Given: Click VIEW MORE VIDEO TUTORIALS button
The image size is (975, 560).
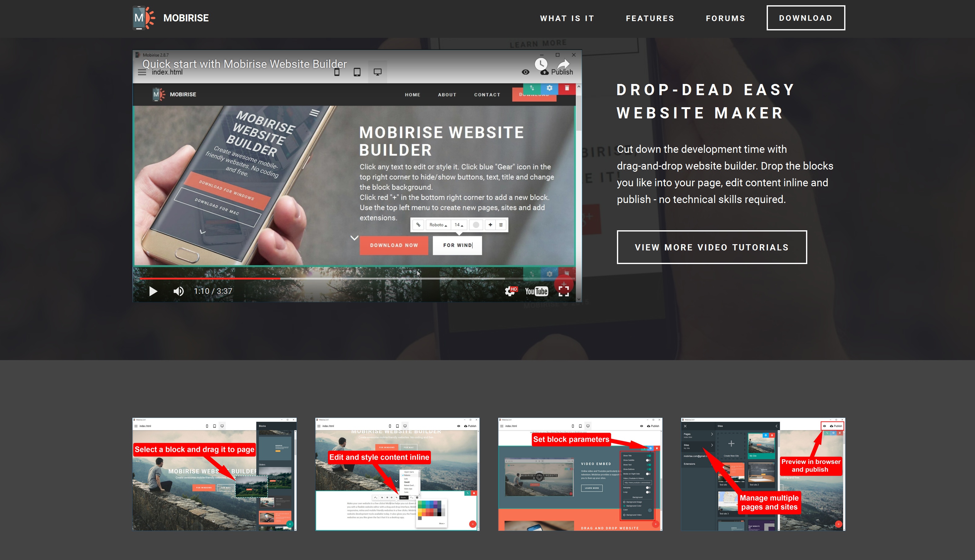Looking at the screenshot, I should pos(712,247).
